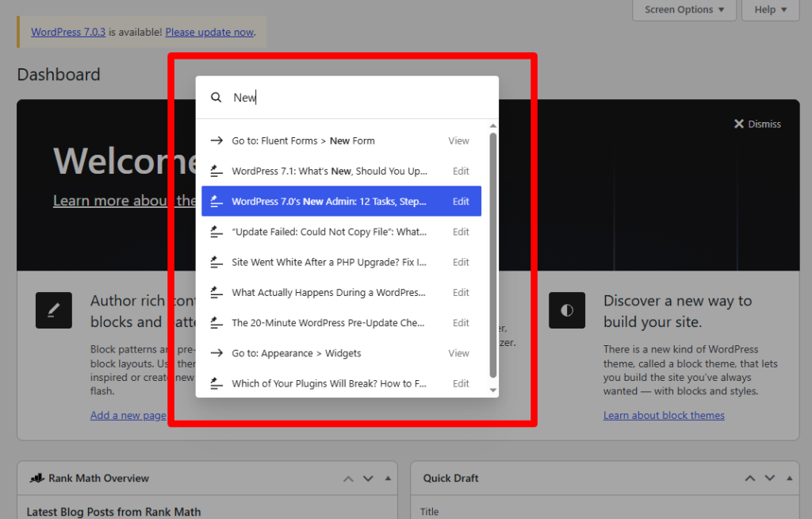This screenshot has height=519, width=812.
Task: Click the scrollbar up arrow in results
Action: (x=493, y=126)
